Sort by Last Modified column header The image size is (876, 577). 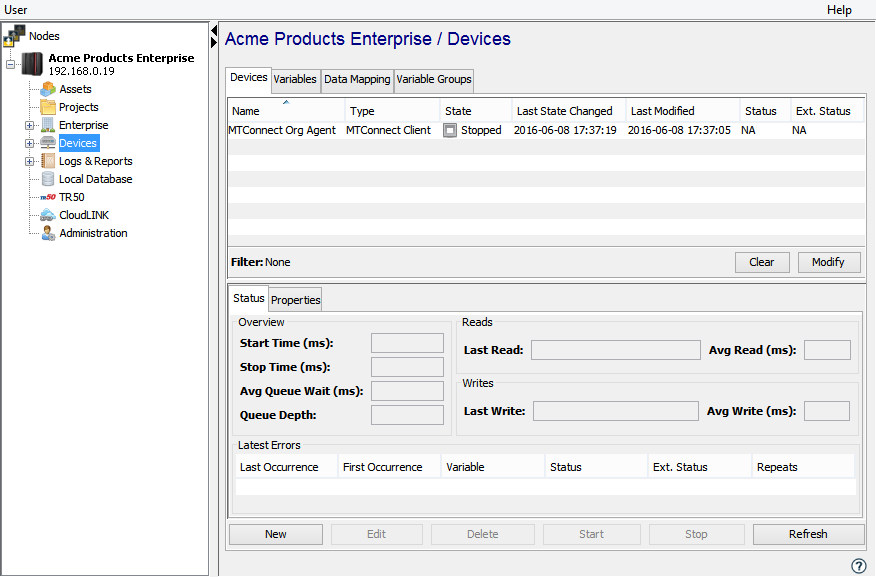(x=683, y=111)
